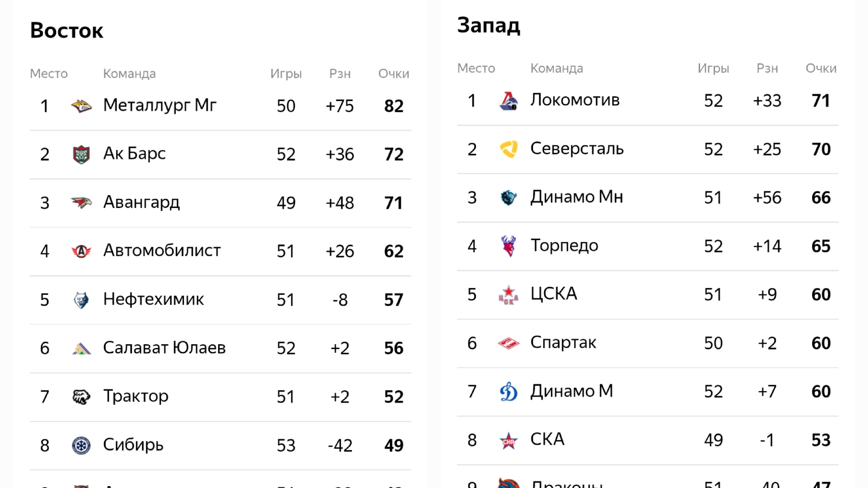Click the Автомобилист team logo
The height and width of the screenshot is (488, 868).
tap(81, 251)
